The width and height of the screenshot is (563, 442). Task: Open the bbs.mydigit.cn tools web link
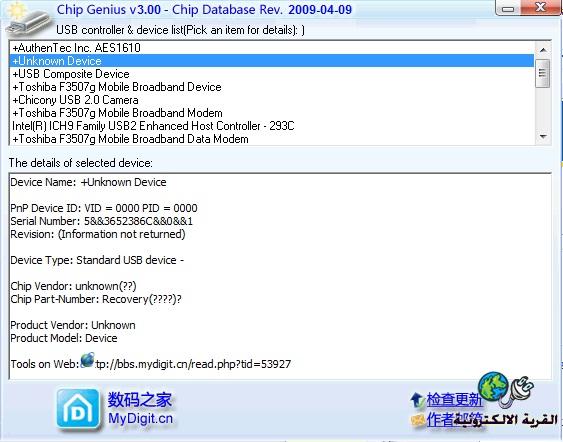click(193, 364)
